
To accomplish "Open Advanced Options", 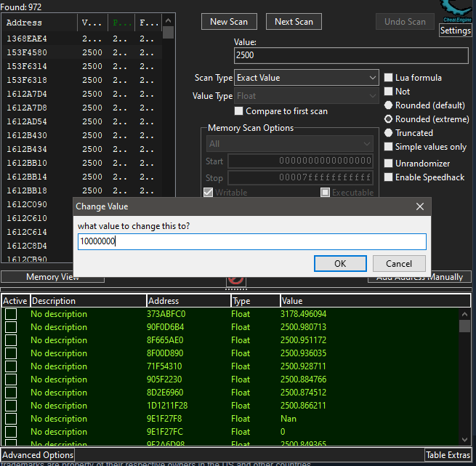I will (38, 455).
